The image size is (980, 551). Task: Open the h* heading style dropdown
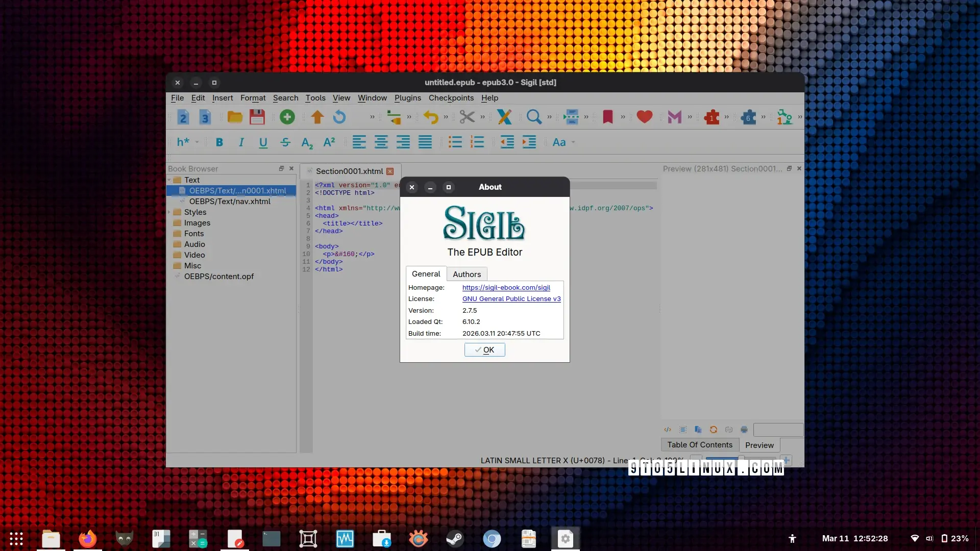coord(187,142)
